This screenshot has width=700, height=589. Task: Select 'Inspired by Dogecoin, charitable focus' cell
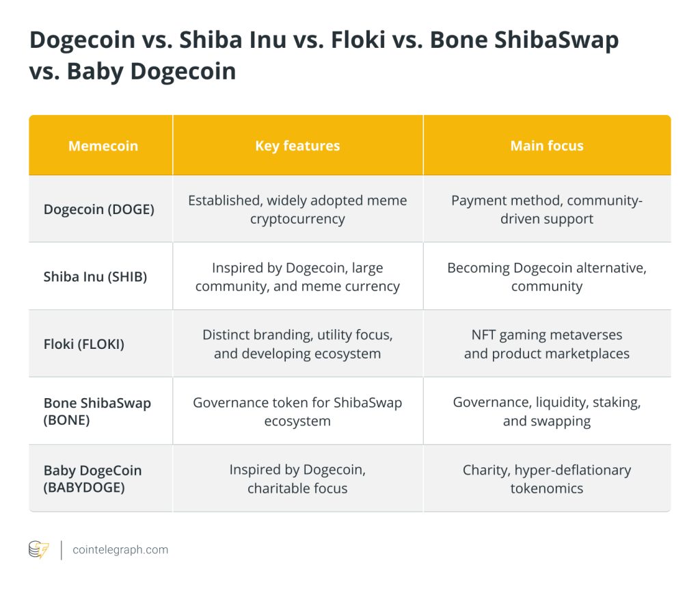click(297, 479)
